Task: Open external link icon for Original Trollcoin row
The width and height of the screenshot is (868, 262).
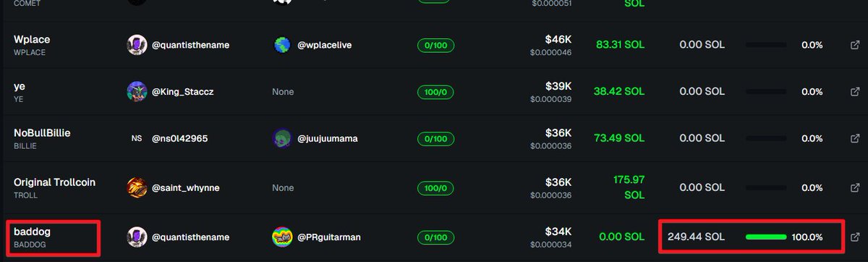Action: pyautogui.click(x=854, y=188)
